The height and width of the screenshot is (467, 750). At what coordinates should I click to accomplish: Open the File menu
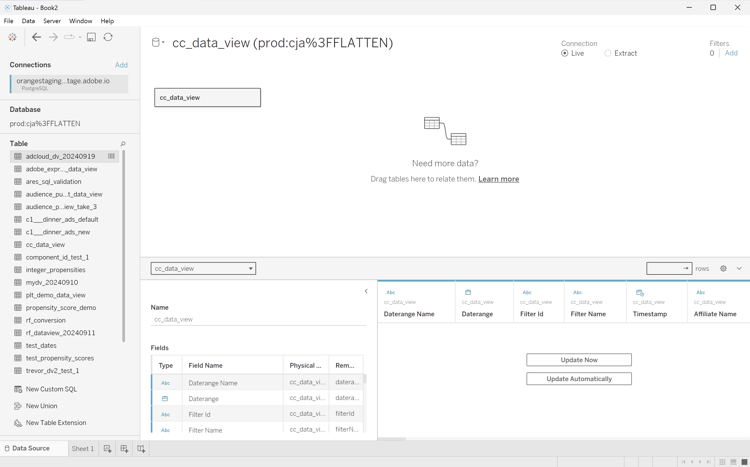[x=9, y=21]
